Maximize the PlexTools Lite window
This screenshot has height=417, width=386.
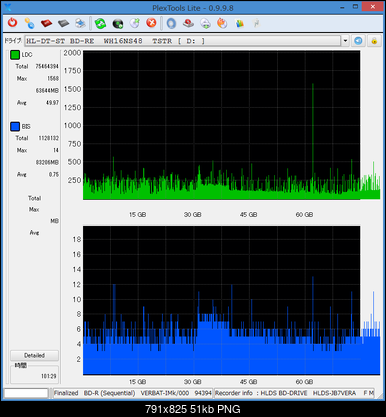click(x=355, y=7)
